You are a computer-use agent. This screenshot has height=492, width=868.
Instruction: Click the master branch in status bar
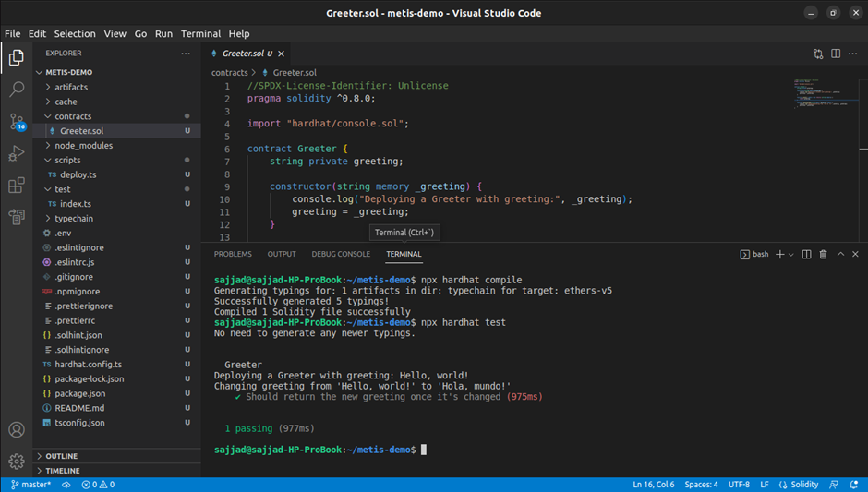click(30, 485)
